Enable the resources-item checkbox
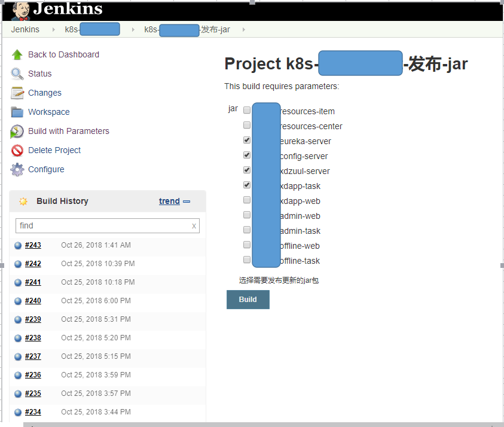The width and height of the screenshot is (504, 427). (x=246, y=110)
